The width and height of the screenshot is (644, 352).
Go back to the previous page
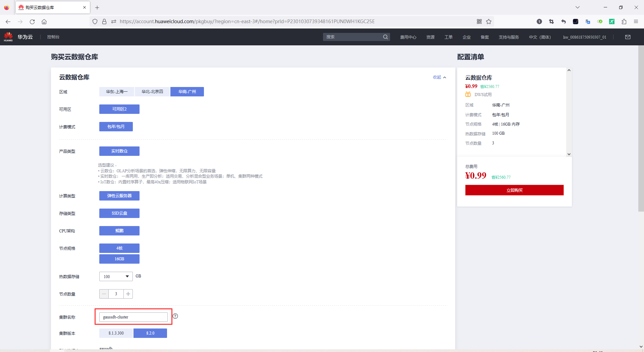click(8, 21)
